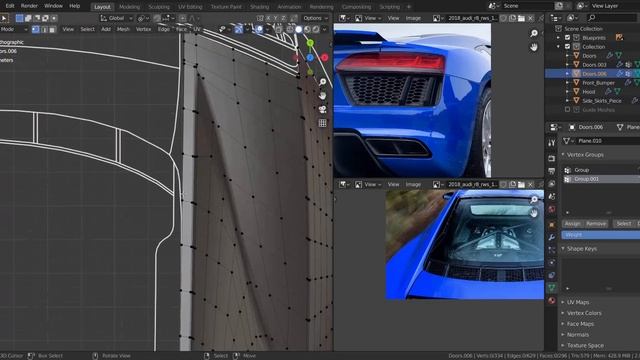Open Object Data (mesh) properties tab
Image resolution: width=640 pixels, height=360 pixels.
click(551, 288)
